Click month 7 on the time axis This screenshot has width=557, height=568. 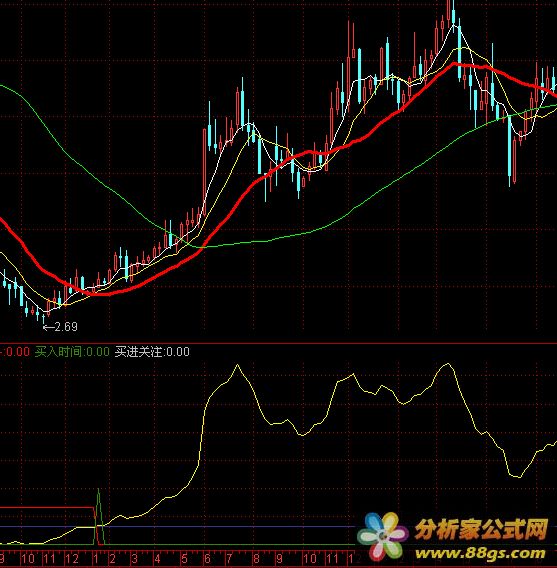pyautogui.click(x=229, y=558)
